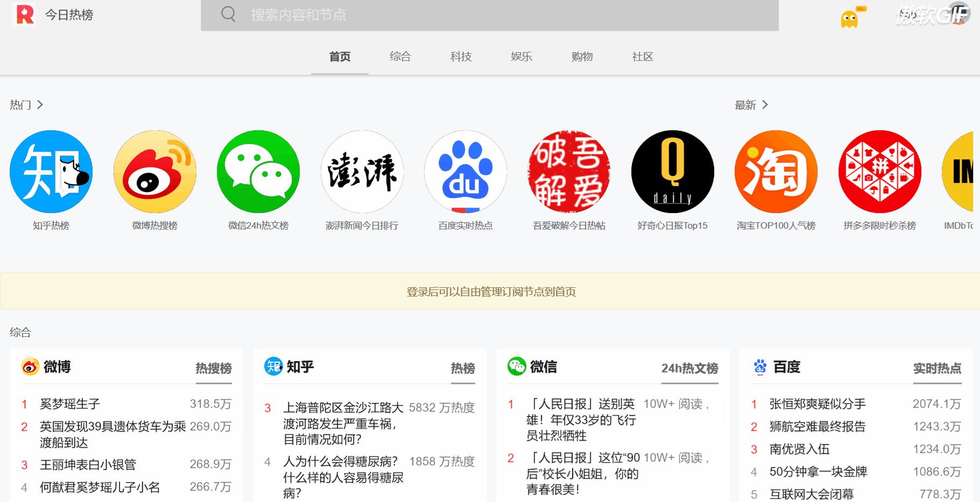
Task: Open the 知乎热榜 node icon
Action: [x=51, y=171]
